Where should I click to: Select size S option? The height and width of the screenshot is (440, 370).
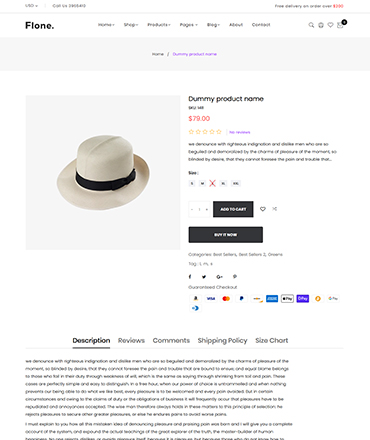(x=192, y=183)
